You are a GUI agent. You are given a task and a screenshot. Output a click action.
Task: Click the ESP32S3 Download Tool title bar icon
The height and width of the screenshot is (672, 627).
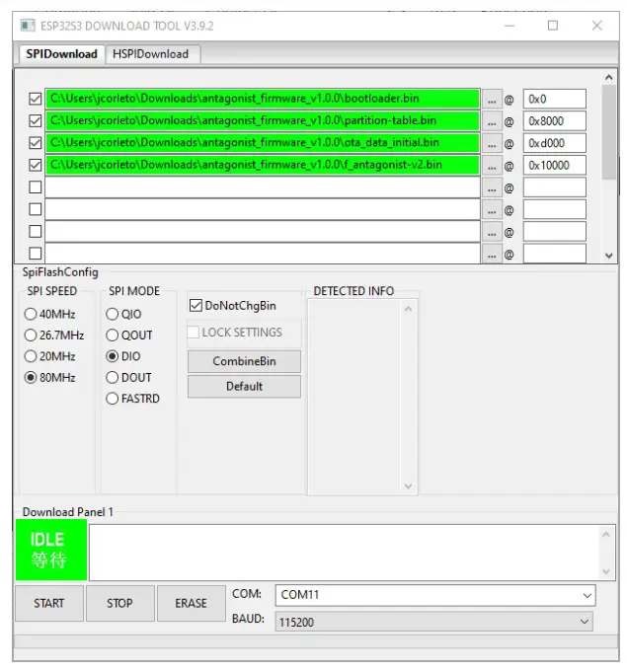(x=28, y=26)
